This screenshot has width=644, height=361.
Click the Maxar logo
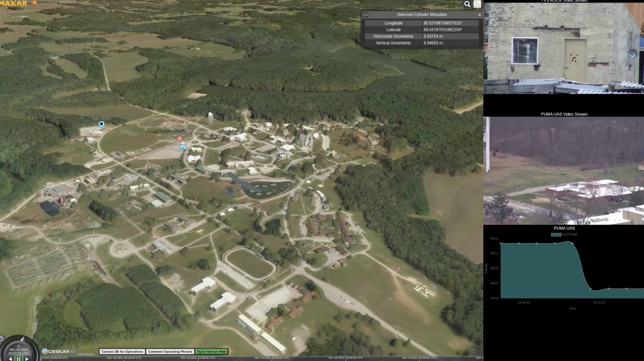pos(13,3)
